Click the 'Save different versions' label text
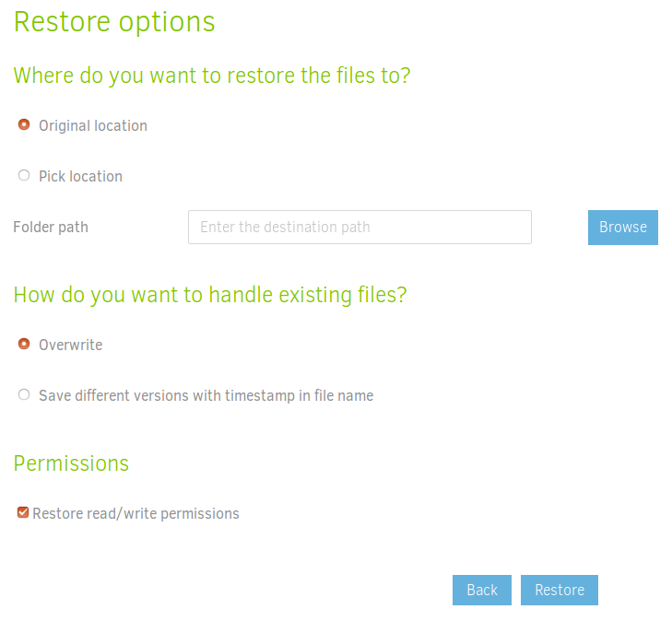The height and width of the screenshot is (621, 672). (206, 395)
